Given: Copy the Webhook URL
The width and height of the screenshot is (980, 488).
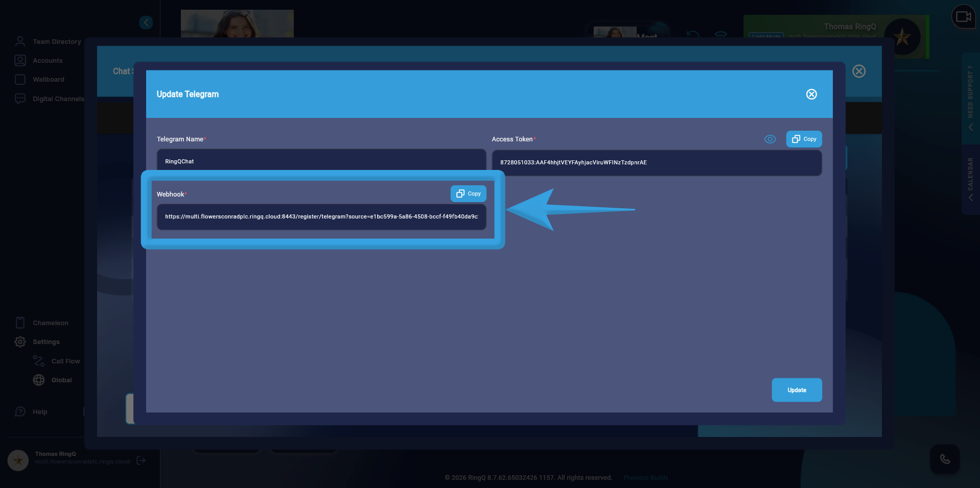Looking at the screenshot, I should (x=468, y=193).
